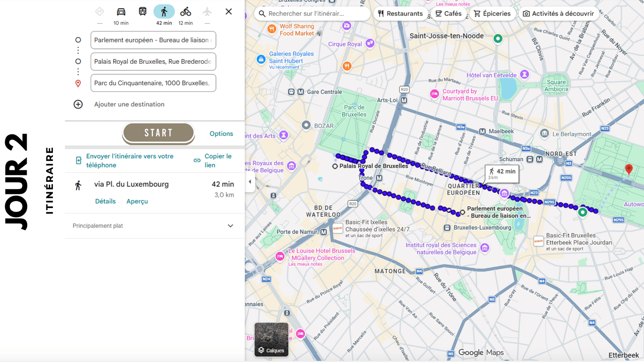Filter map by Épiceries
This screenshot has height=362, width=644.
(492, 14)
